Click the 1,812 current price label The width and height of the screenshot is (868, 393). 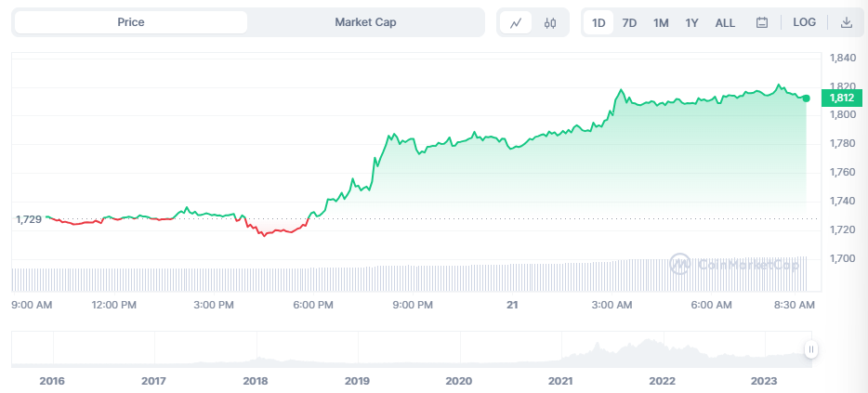pyautogui.click(x=842, y=98)
